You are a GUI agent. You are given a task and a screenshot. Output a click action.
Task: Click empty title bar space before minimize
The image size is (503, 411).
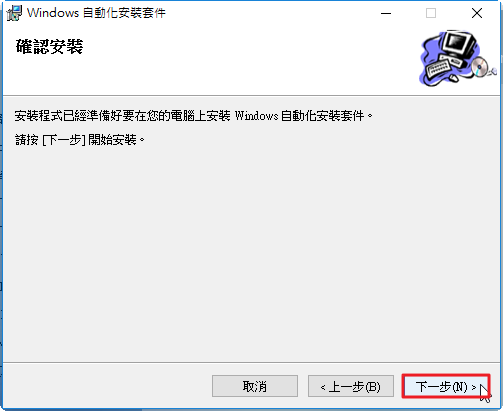click(x=267, y=13)
